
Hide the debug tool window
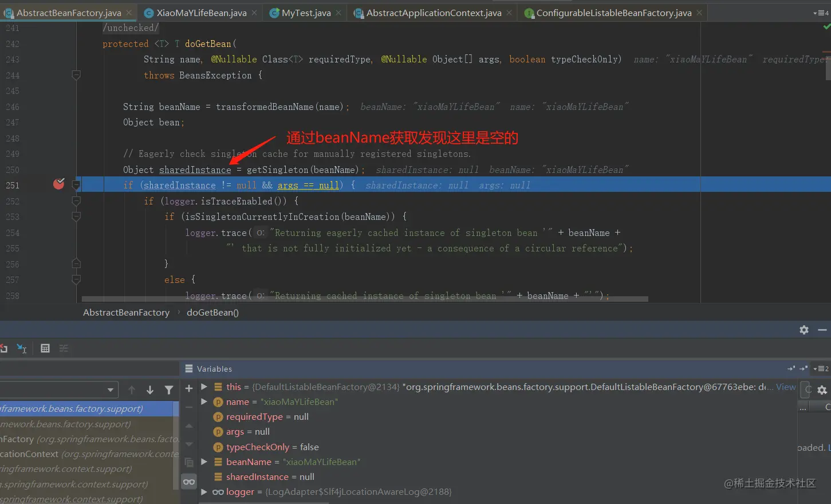pos(822,330)
